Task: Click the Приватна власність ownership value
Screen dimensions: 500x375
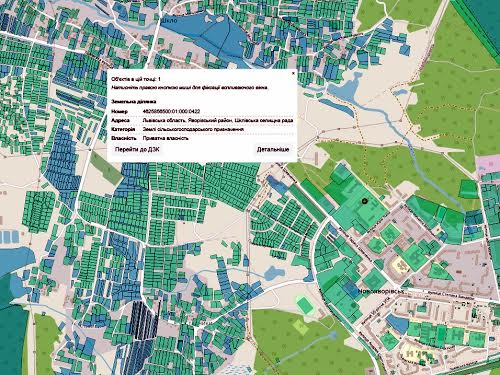Action: click(x=166, y=138)
